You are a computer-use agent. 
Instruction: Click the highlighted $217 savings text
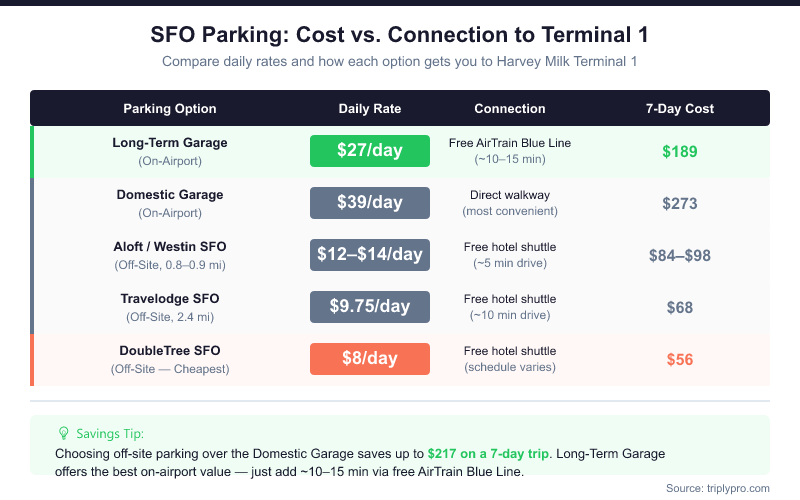coord(488,453)
